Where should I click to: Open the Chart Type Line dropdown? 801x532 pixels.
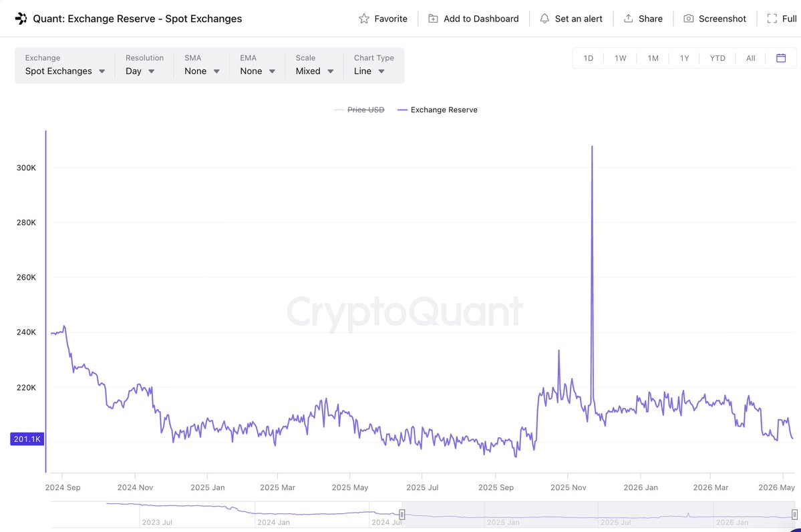pyautogui.click(x=374, y=65)
